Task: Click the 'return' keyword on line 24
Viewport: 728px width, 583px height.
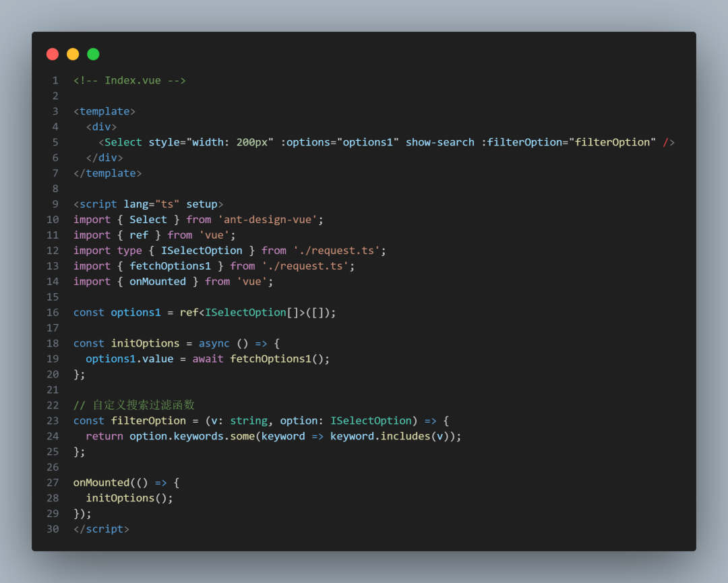Action: [x=104, y=436]
